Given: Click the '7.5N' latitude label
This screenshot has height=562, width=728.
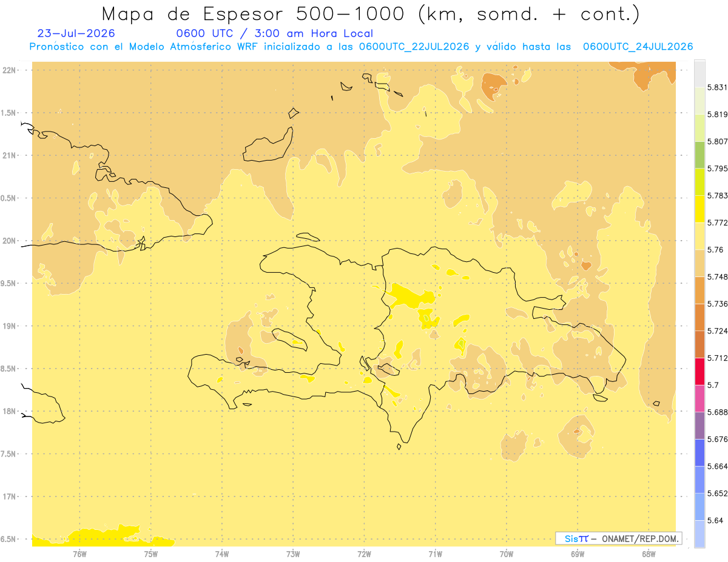Looking at the screenshot, I should pyautogui.click(x=8, y=454).
